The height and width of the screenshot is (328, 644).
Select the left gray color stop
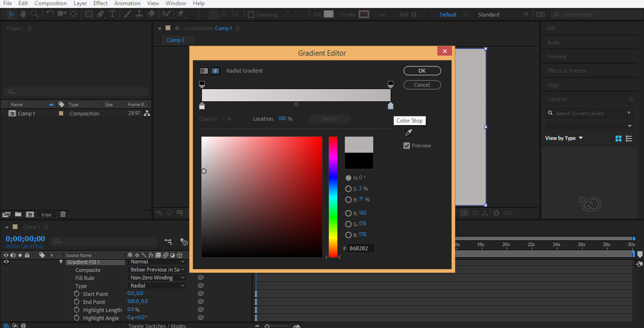(x=202, y=106)
